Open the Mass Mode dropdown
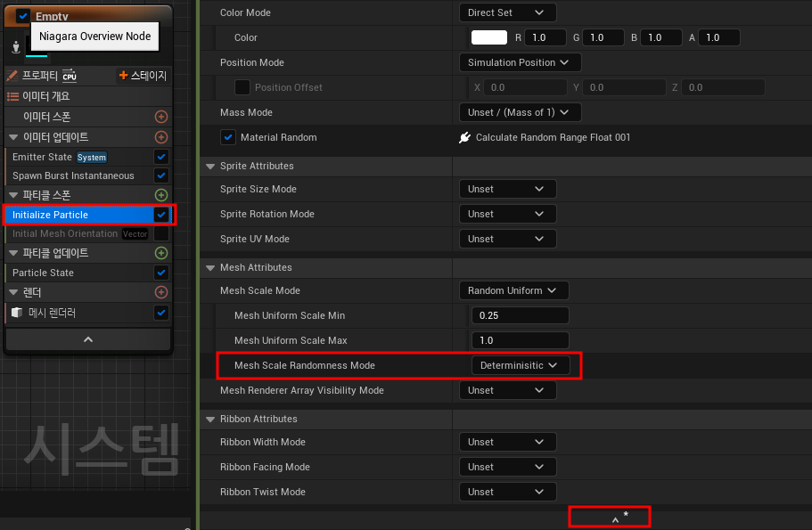Screen dimensions: 812x530 (x=520, y=112)
